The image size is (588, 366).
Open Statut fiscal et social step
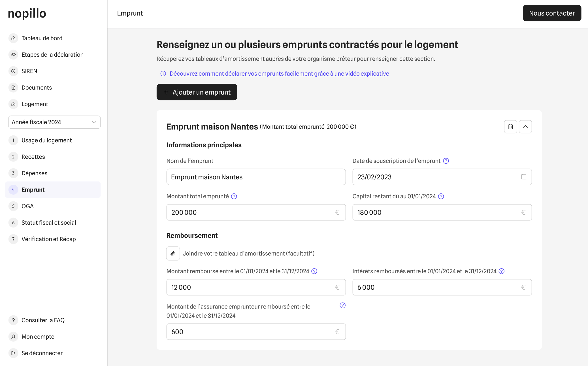point(49,223)
